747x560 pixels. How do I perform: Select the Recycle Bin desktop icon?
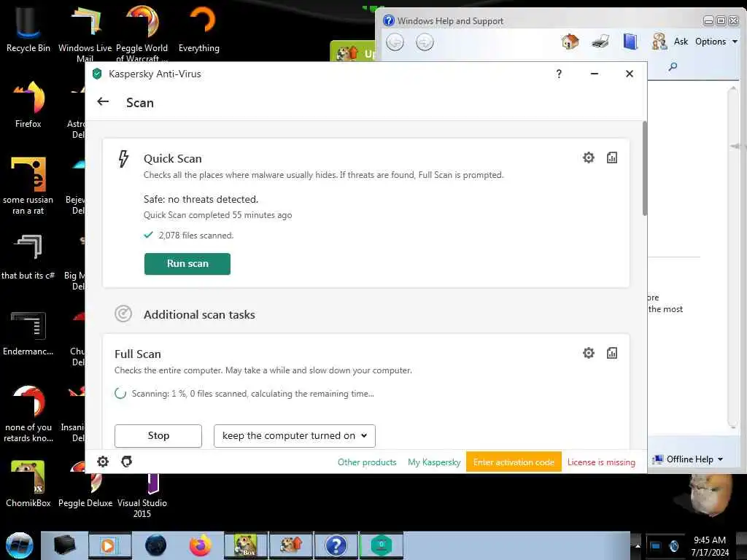[x=28, y=28]
